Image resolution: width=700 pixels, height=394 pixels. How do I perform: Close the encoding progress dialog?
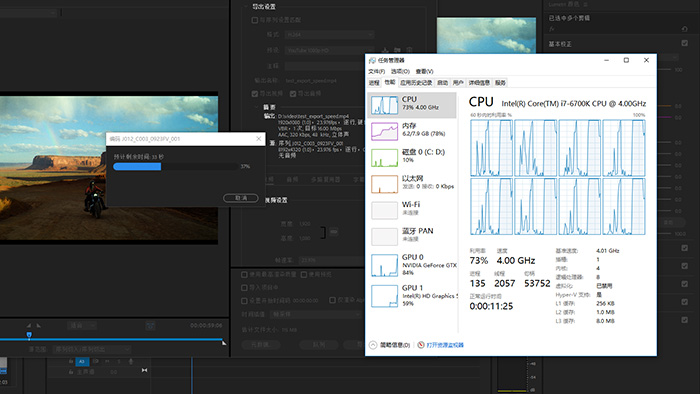pyautogui.click(x=258, y=139)
